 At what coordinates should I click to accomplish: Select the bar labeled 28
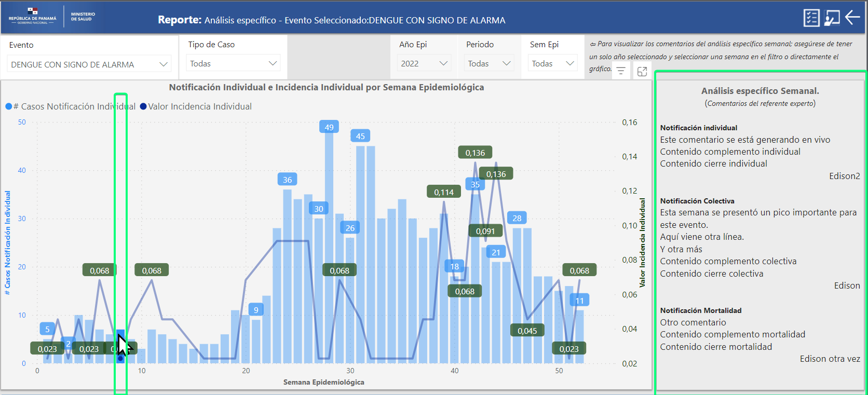tap(517, 295)
